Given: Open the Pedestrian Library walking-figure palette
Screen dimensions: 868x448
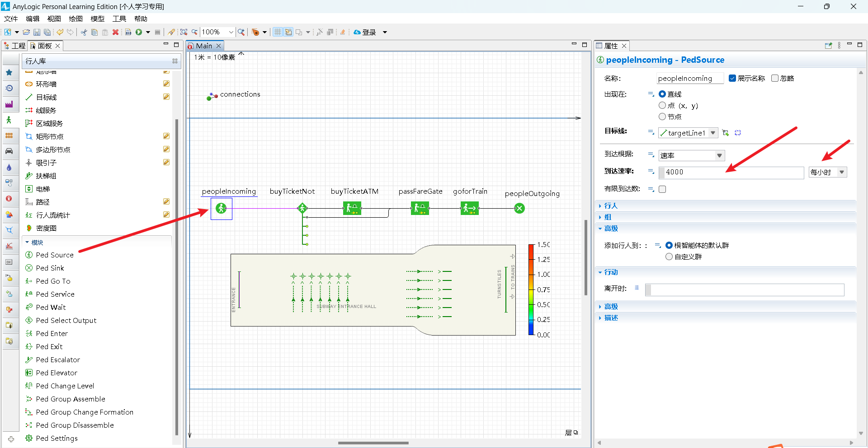Looking at the screenshot, I should click(9, 120).
